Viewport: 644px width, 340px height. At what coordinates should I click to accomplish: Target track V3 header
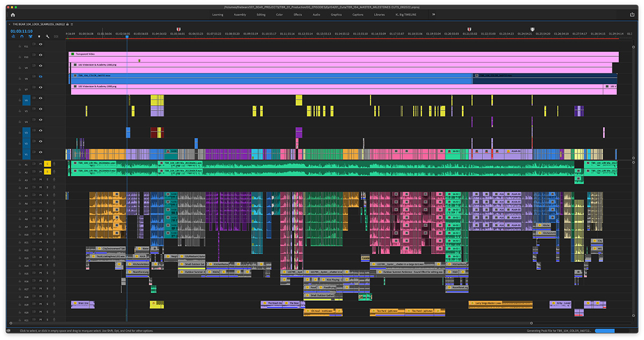tap(26, 132)
